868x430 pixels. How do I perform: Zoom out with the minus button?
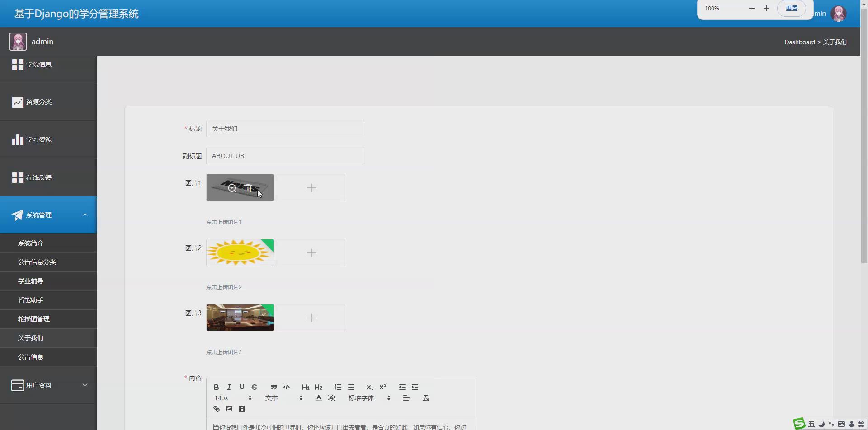pos(751,8)
